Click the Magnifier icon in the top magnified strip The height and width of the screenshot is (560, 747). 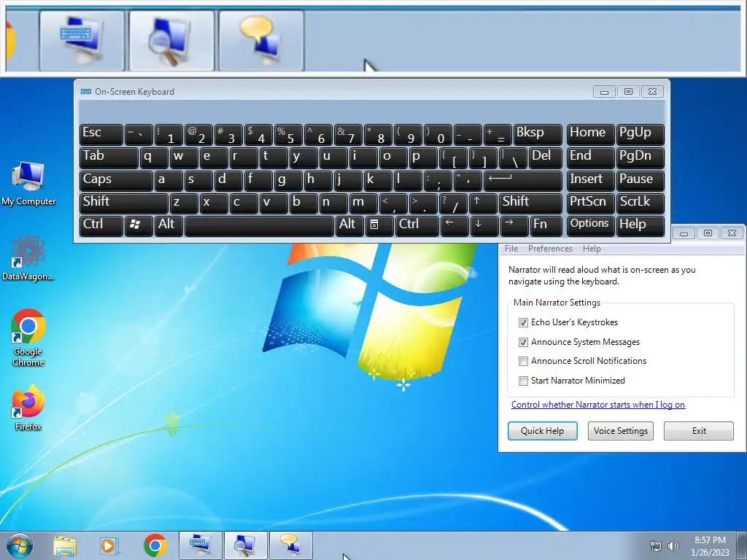pos(171,41)
